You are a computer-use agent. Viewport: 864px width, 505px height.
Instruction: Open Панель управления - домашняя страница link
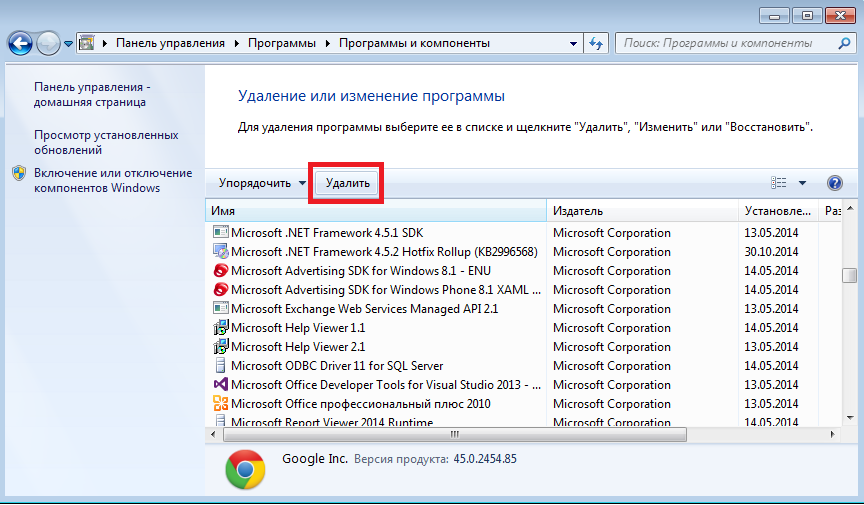point(92,94)
